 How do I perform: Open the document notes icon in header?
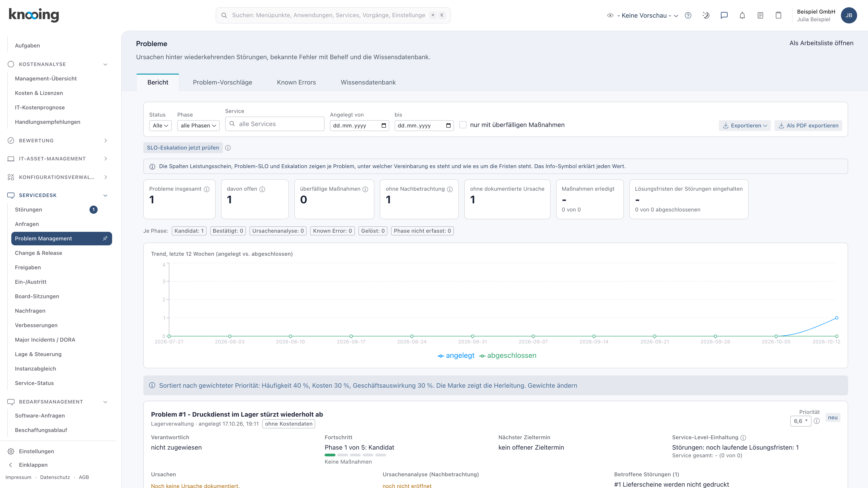[760, 16]
